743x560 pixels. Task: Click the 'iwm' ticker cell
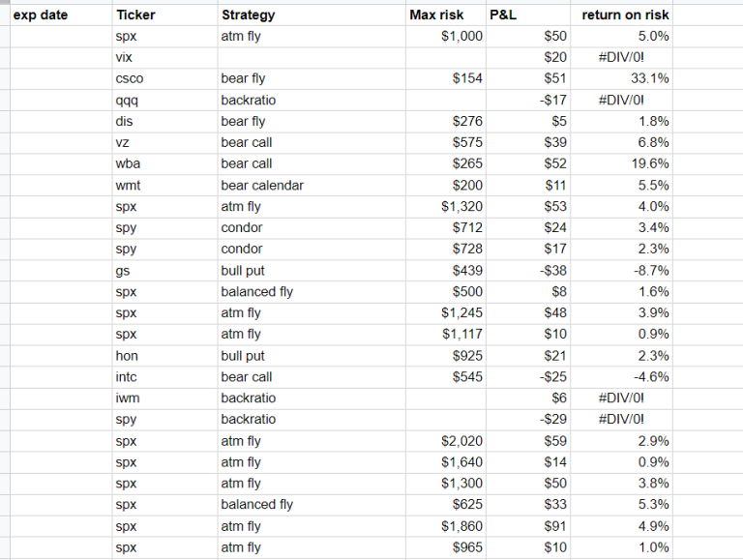click(127, 398)
